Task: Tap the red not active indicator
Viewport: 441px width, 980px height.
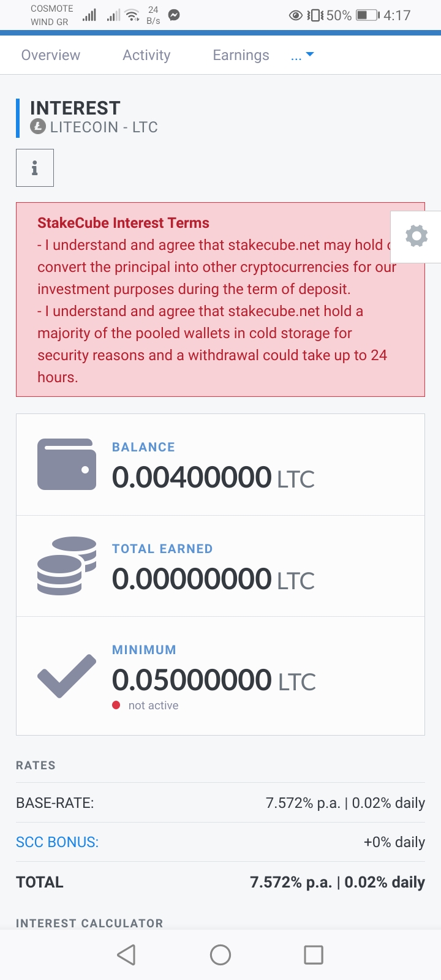Action: pos(116,705)
